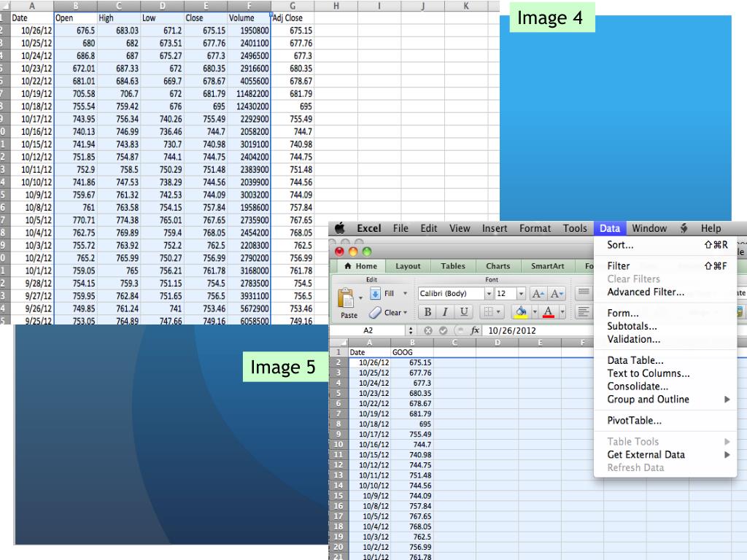Select the Volume header cell in background spreadsheet

pyautogui.click(x=249, y=18)
